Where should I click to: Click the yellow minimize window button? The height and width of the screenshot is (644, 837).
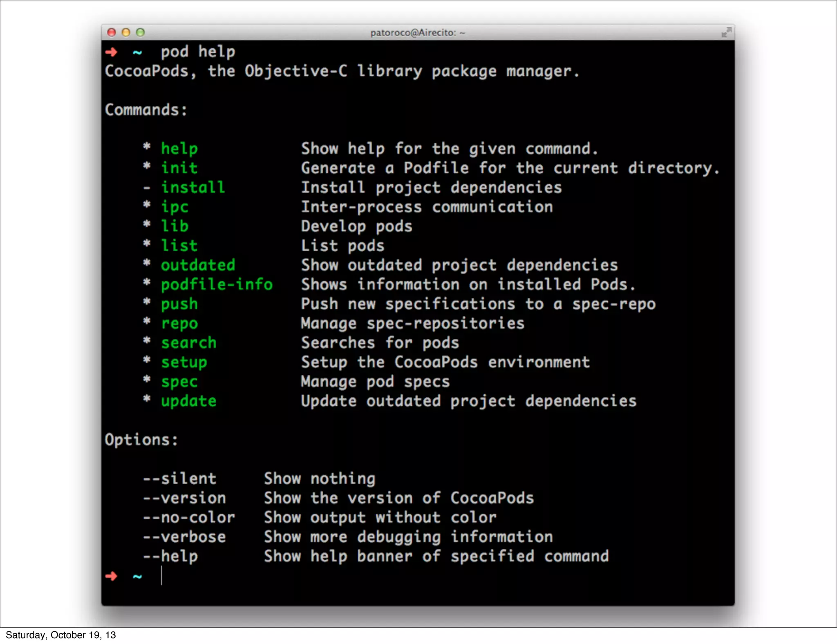tap(126, 32)
